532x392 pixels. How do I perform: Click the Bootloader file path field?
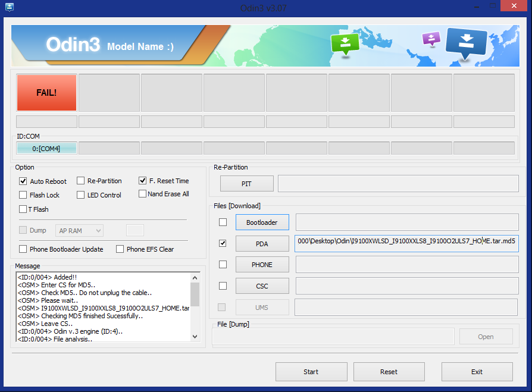[x=407, y=222]
